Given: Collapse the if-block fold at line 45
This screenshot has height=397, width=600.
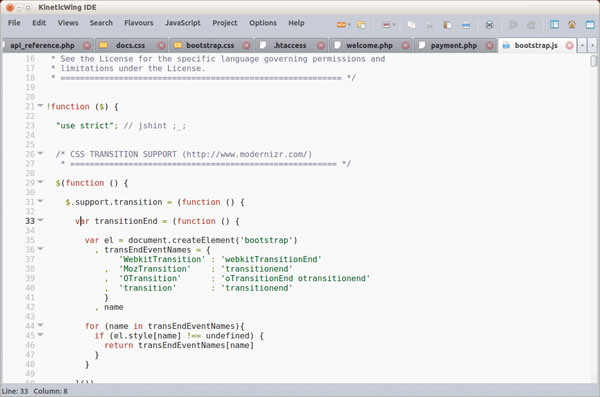Looking at the screenshot, I should point(40,335).
